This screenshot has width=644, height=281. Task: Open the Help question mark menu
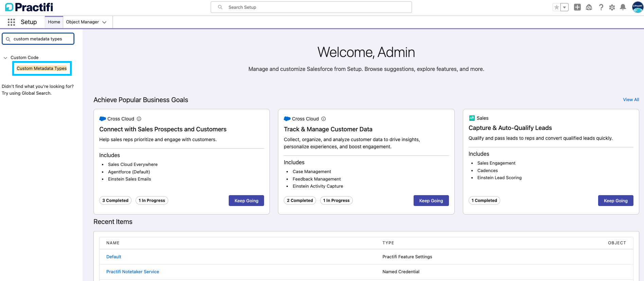point(601,7)
